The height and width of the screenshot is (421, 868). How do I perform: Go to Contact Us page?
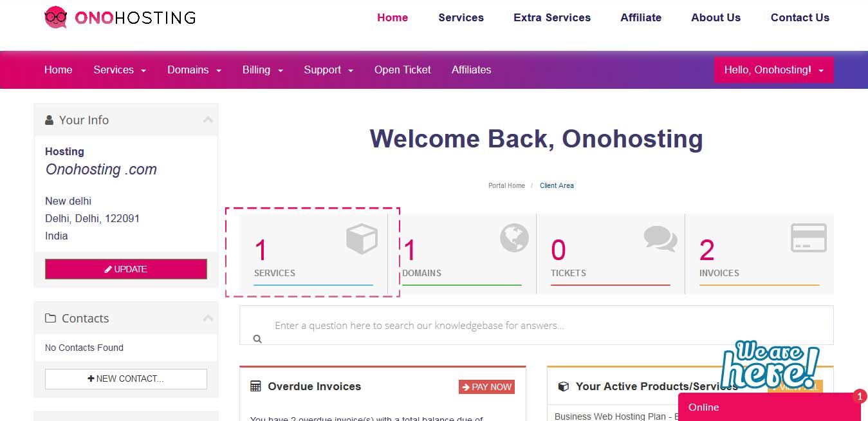click(800, 17)
